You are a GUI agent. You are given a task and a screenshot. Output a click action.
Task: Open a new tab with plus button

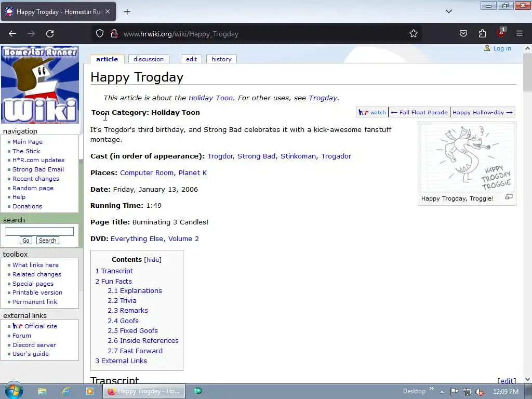pyautogui.click(x=127, y=12)
